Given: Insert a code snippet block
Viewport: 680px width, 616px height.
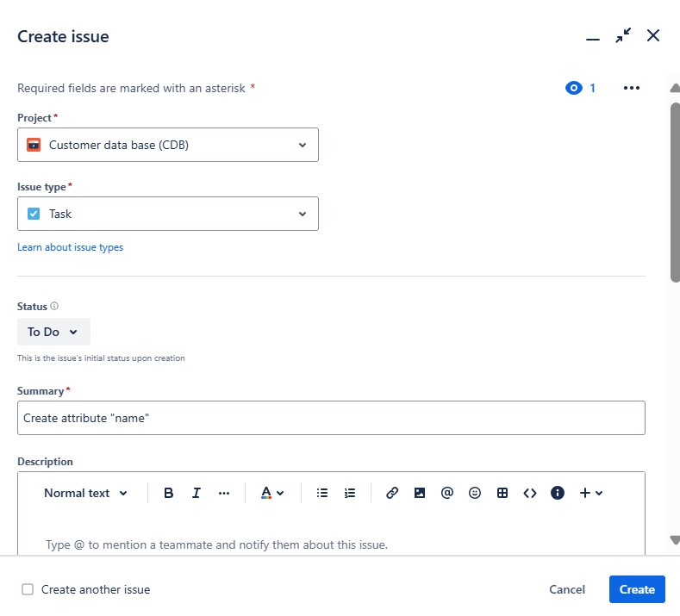Looking at the screenshot, I should click(530, 493).
